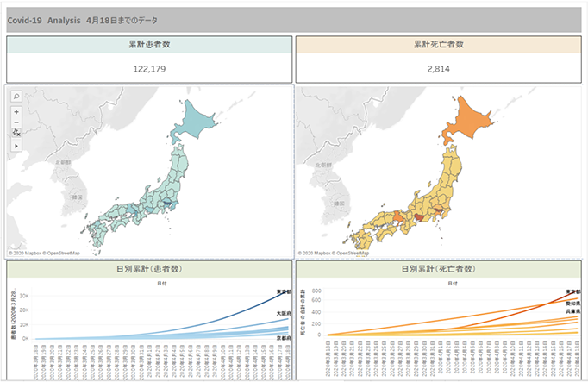Click the map search magnifier icon
This screenshot has height=382, width=588.
[16, 97]
